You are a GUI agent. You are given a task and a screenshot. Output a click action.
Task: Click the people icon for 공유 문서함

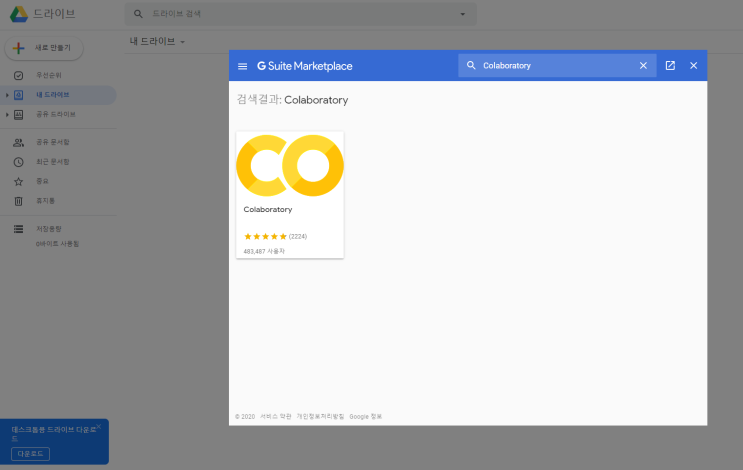click(x=18, y=143)
